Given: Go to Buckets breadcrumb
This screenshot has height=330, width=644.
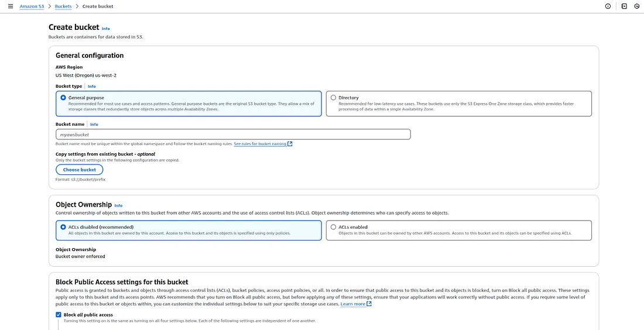Looking at the screenshot, I should click(63, 6).
